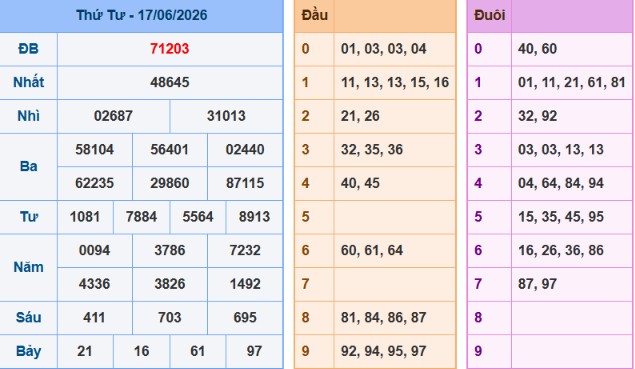Viewport: 635px width, 369px height.
Task: Click the Đầu column header
Action: pyautogui.click(x=315, y=15)
